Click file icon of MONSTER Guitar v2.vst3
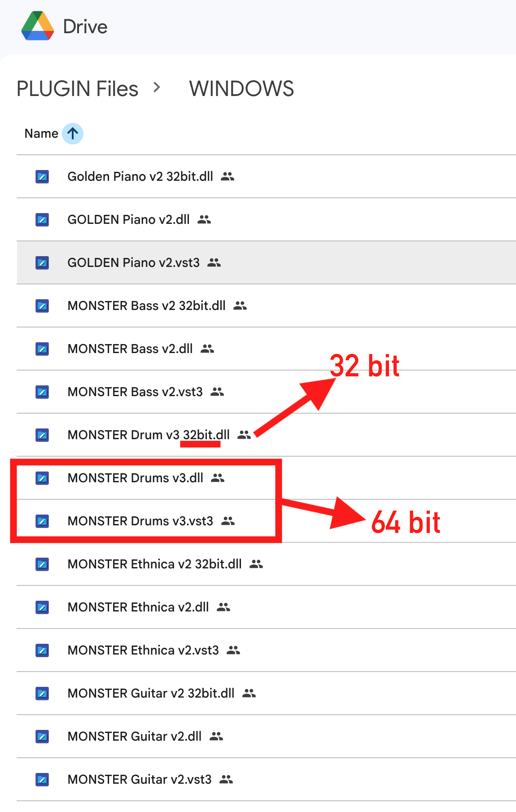Viewport: 516px width, 812px height. click(42, 779)
